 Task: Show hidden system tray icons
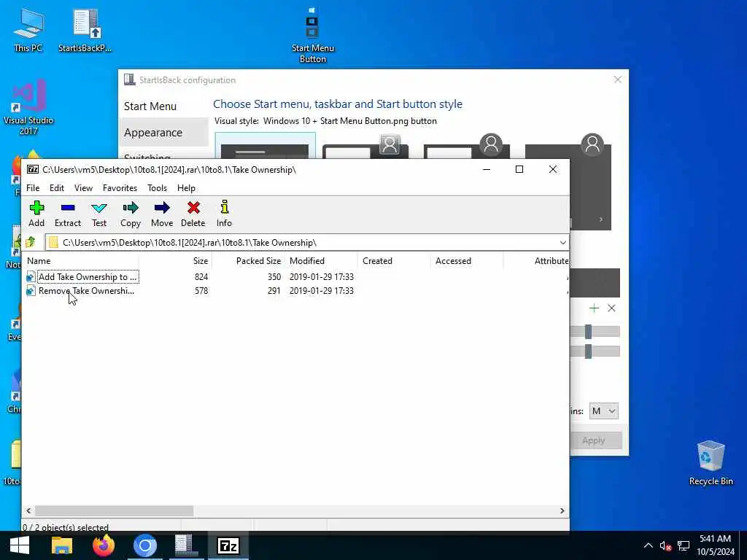point(649,545)
